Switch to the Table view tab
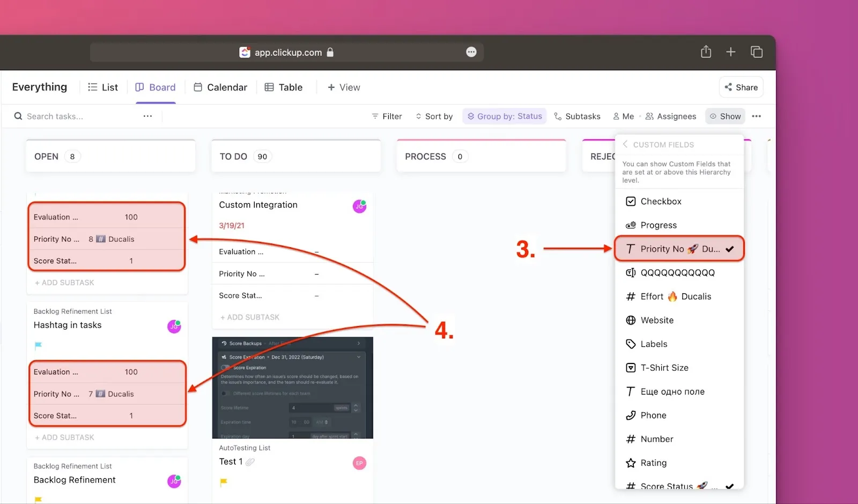The height and width of the screenshot is (504, 858). pos(284,87)
